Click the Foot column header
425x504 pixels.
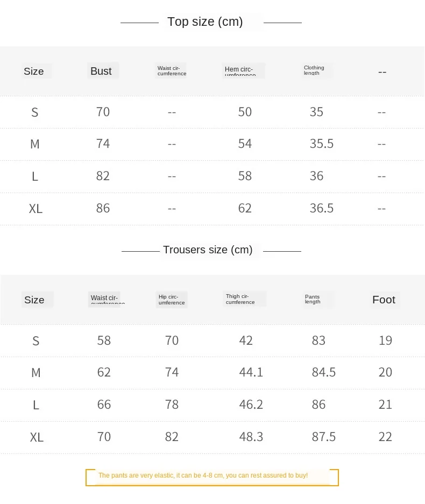(384, 300)
